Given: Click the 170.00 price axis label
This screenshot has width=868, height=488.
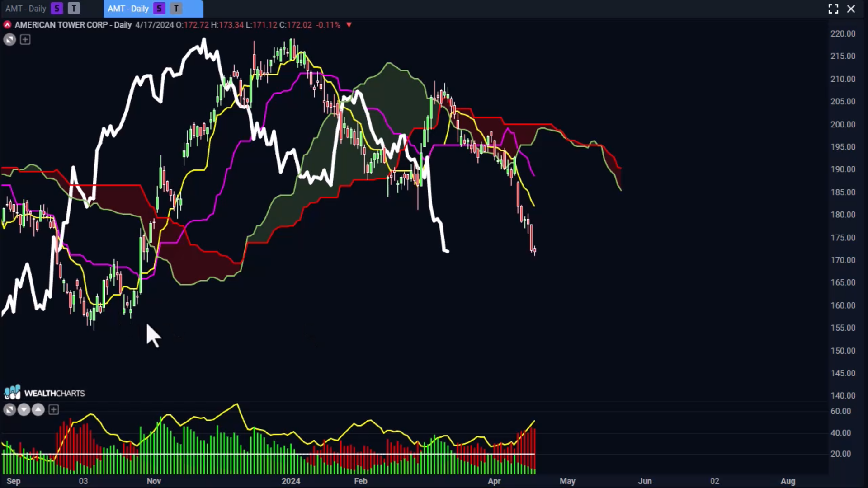Looking at the screenshot, I should tap(843, 260).
